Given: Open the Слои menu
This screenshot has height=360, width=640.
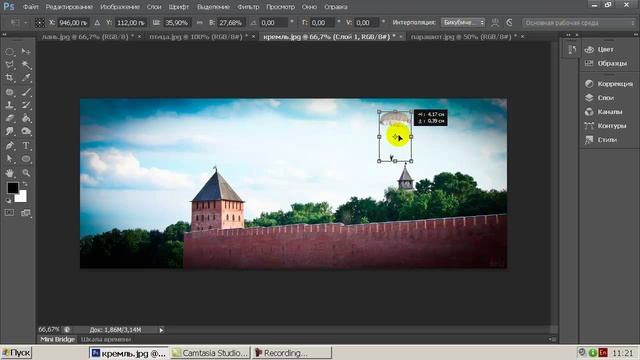Looking at the screenshot, I should click(154, 7).
